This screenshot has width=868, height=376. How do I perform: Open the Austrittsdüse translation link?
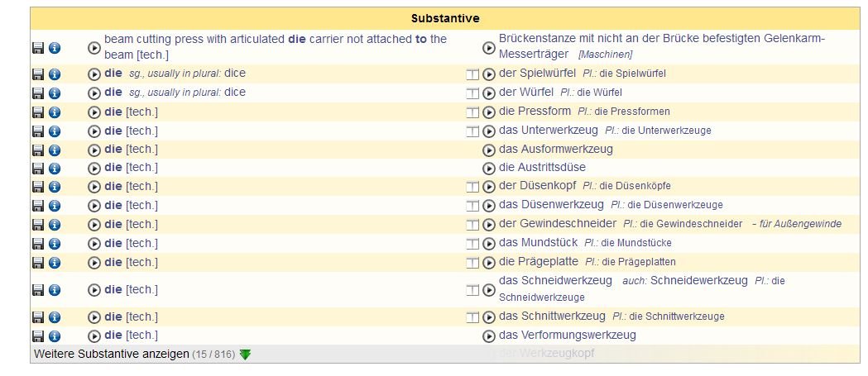pyautogui.click(x=542, y=167)
